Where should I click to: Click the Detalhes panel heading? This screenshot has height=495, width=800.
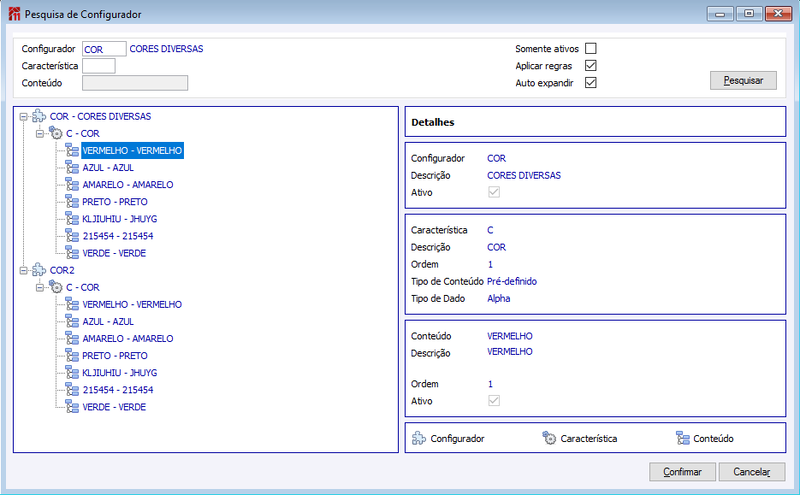[x=433, y=122]
